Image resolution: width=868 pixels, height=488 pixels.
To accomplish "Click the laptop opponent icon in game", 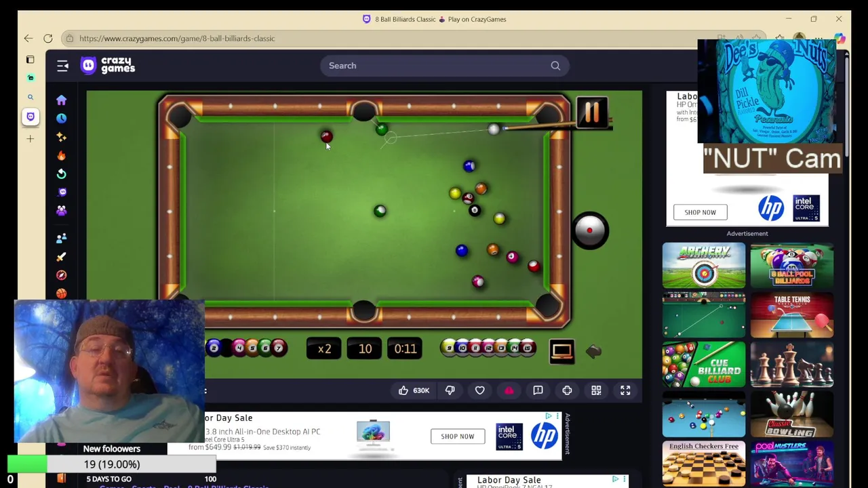I will coord(562,350).
